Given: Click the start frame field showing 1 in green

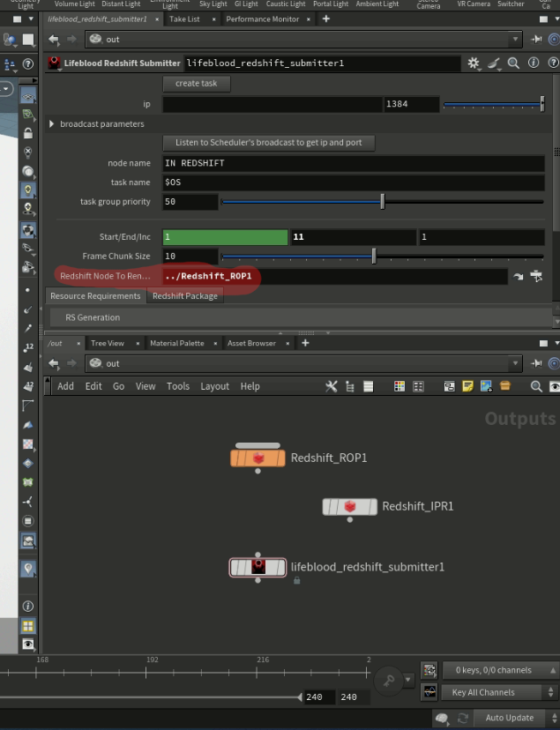Looking at the screenshot, I should click(x=225, y=237).
